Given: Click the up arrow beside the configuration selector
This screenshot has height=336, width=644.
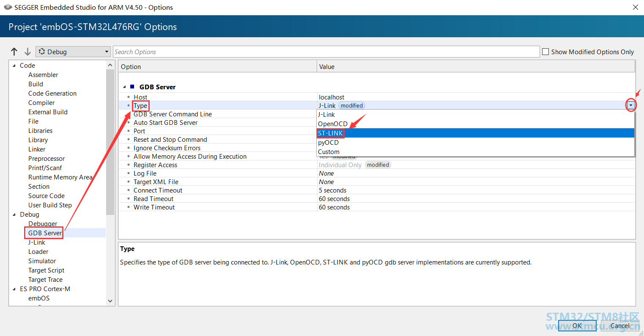Looking at the screenshot, I should pos(14,52).
